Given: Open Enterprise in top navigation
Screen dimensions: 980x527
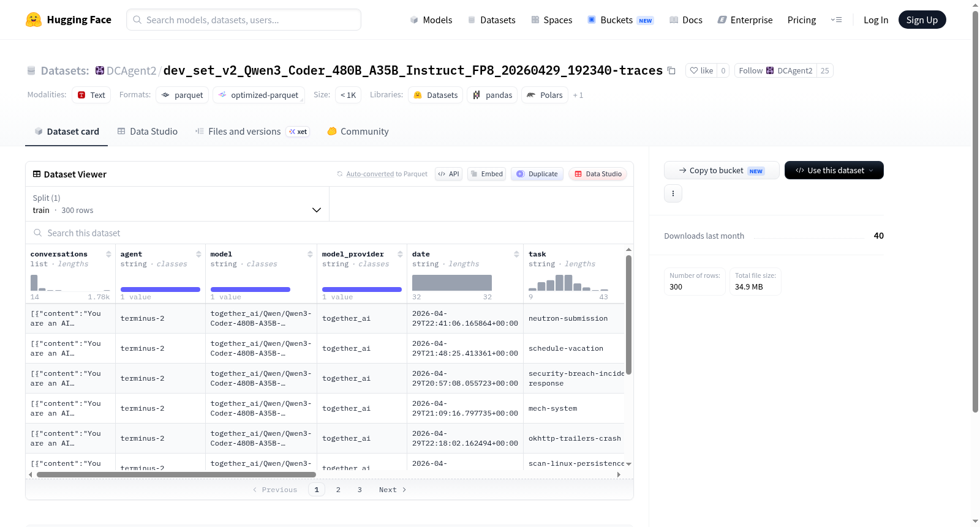Looking at the screenshot, I should coord(745,20).
